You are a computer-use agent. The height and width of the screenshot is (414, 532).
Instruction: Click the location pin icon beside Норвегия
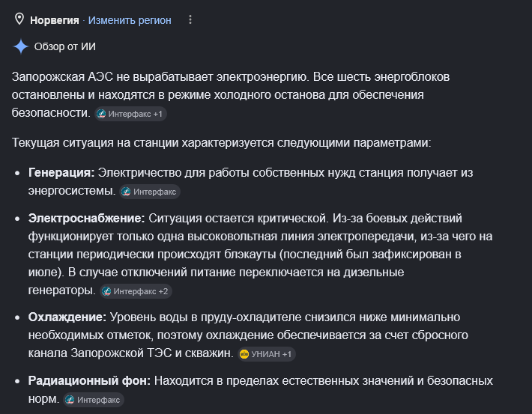coord(19,19)
